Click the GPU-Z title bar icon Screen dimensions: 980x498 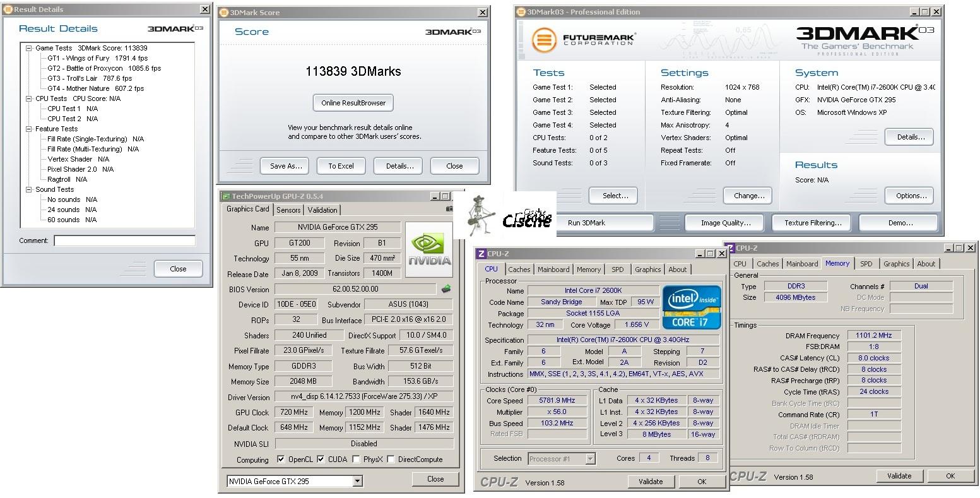pos(225,196)
